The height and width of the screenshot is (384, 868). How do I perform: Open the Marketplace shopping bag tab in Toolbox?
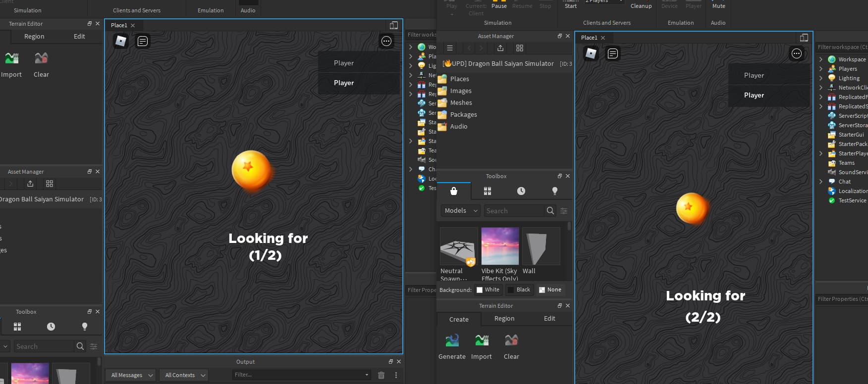pyautogui.click(x=453, y=191)
